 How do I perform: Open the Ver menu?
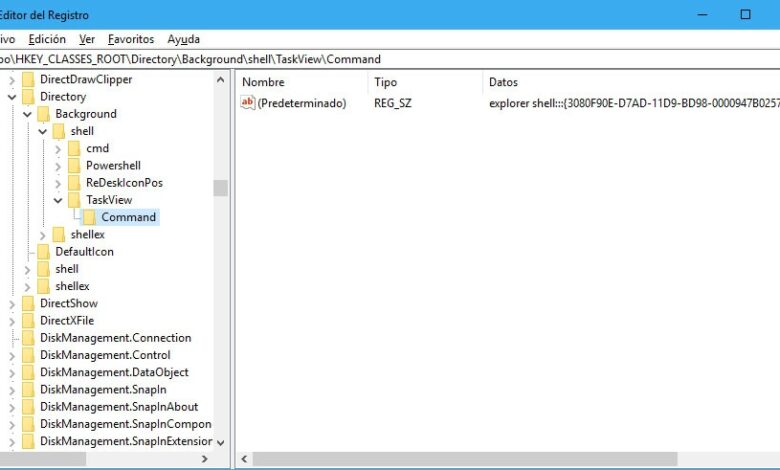coord(87,39)
